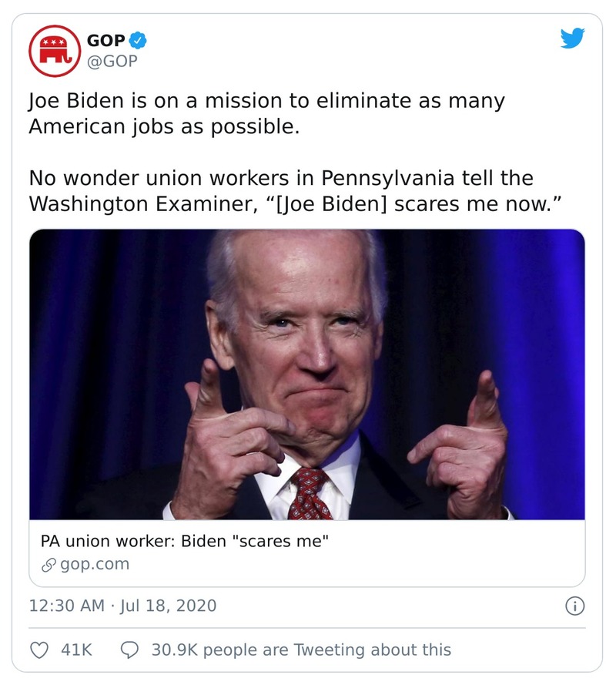The width and height of the screenshot is (616, 685).
Task: Click the chain link icon beside gop.com
Action: 49,564
